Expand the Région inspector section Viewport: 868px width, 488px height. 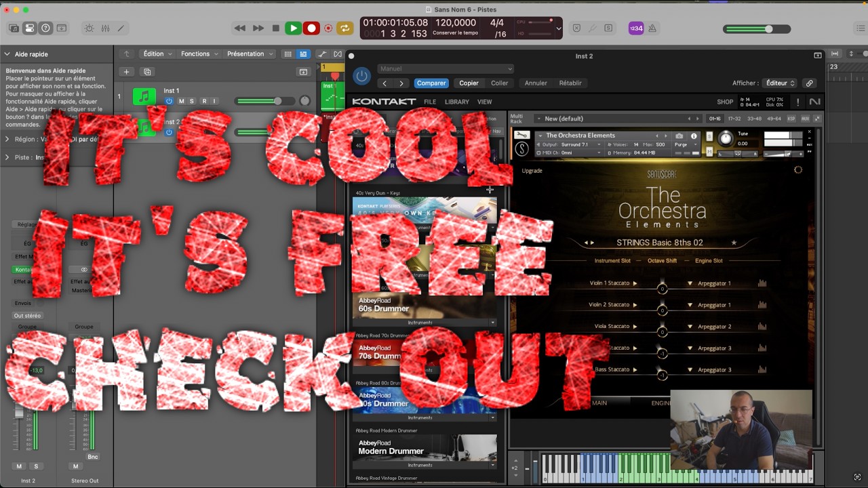[x=7, y=139]
